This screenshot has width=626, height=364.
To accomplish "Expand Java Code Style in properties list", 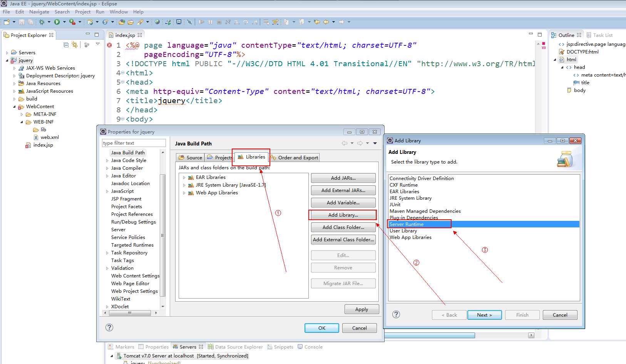I will (107, 160).
